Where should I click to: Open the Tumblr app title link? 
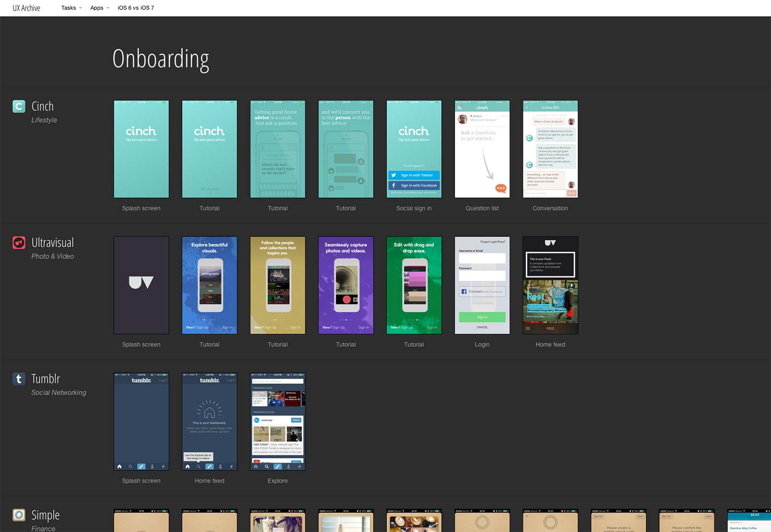[x=45, y=379]
